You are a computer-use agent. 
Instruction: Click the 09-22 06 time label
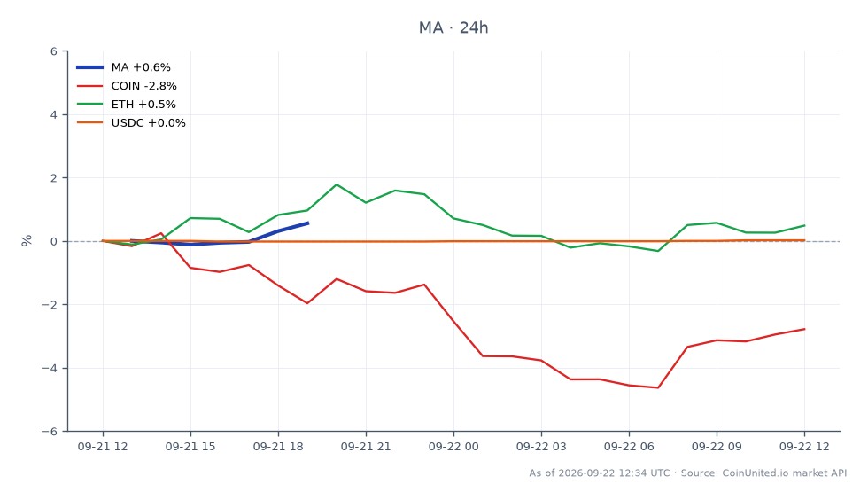tap(629, 447)
